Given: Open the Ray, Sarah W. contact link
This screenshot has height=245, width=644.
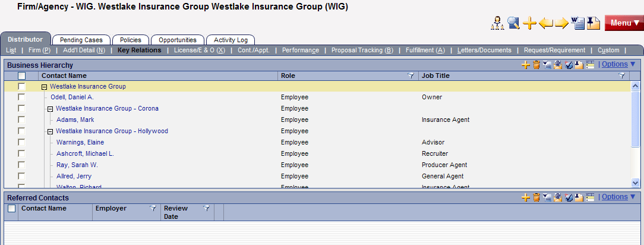Looking at the screenshot, I should [77, 165].
